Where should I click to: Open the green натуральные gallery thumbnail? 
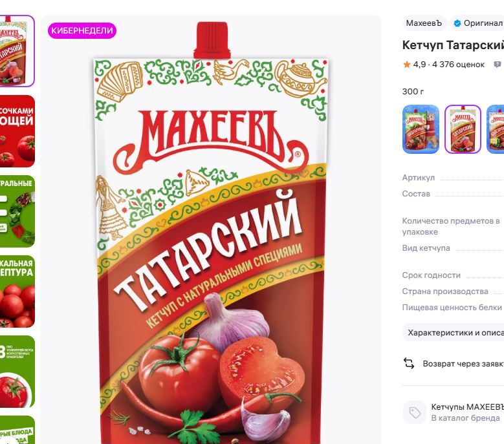click(17, 211)
